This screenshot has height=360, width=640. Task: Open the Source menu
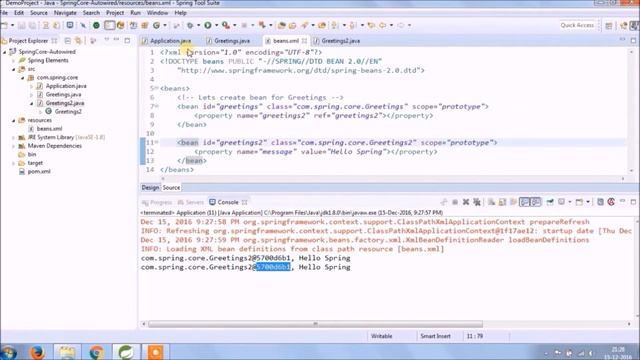coord(39,13)
